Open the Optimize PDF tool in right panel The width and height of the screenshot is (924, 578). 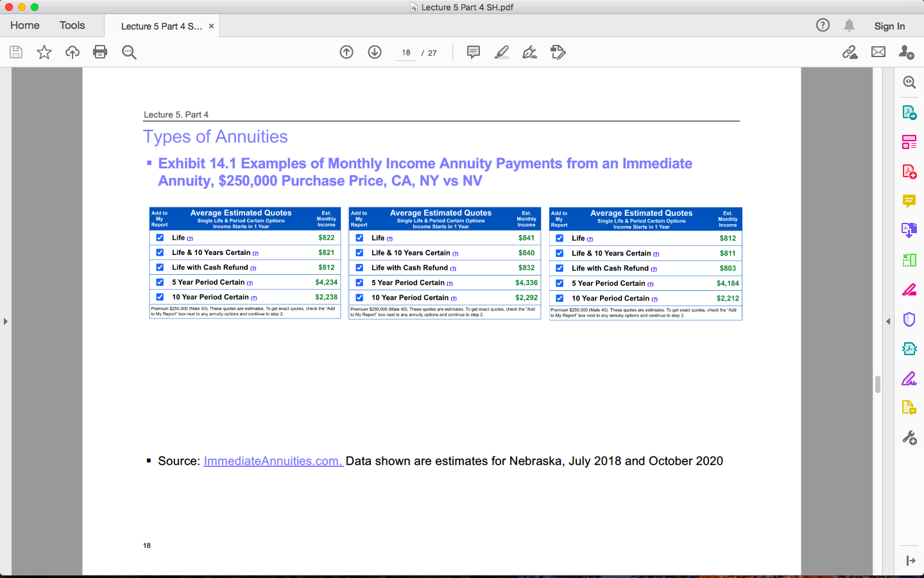(909, 349)
